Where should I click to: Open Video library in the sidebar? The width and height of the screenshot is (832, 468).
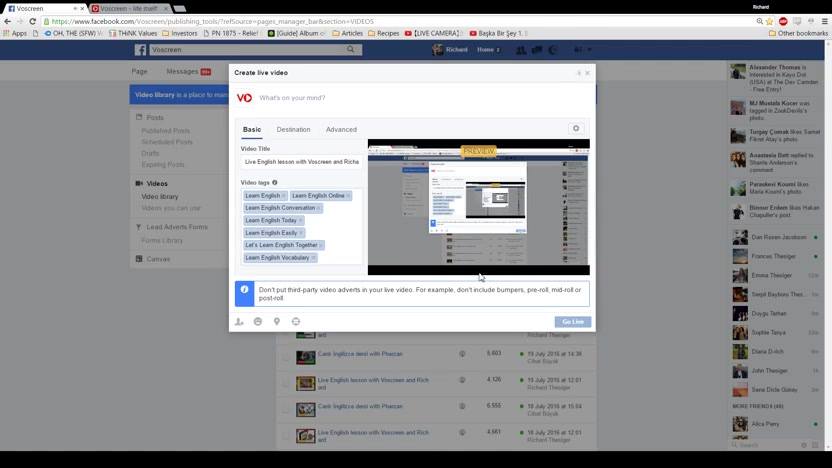point(160,196)
